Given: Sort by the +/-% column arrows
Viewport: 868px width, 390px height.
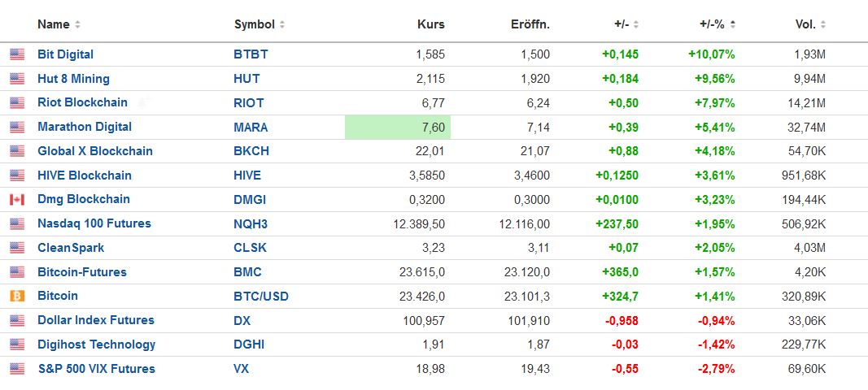Looking at the screenshot, I should point(732,24).
